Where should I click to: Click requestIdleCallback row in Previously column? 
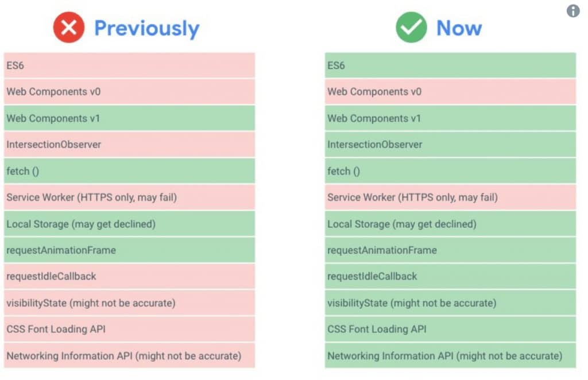[129, 276]
